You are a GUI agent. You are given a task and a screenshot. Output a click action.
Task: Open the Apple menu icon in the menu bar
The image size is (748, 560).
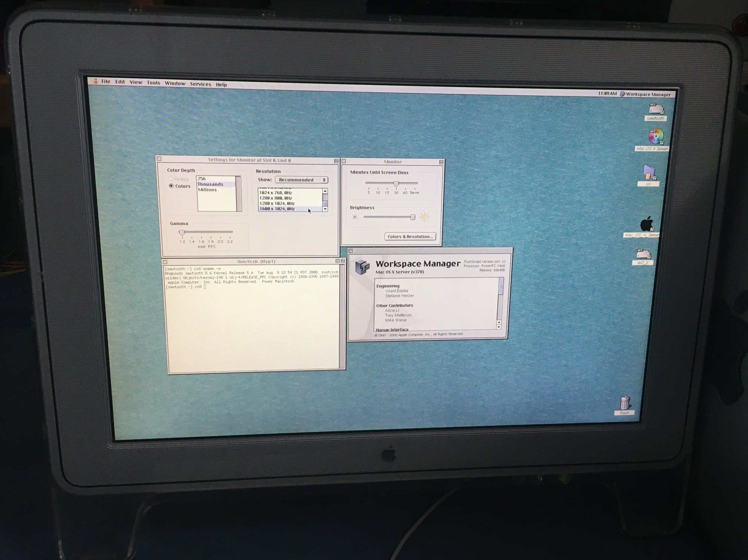[95, 81]
